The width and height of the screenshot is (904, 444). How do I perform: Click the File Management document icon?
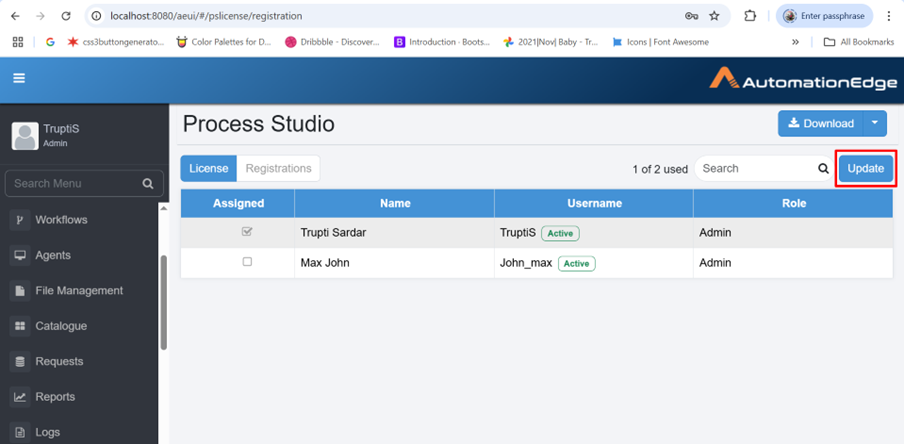tap(20, 291)
